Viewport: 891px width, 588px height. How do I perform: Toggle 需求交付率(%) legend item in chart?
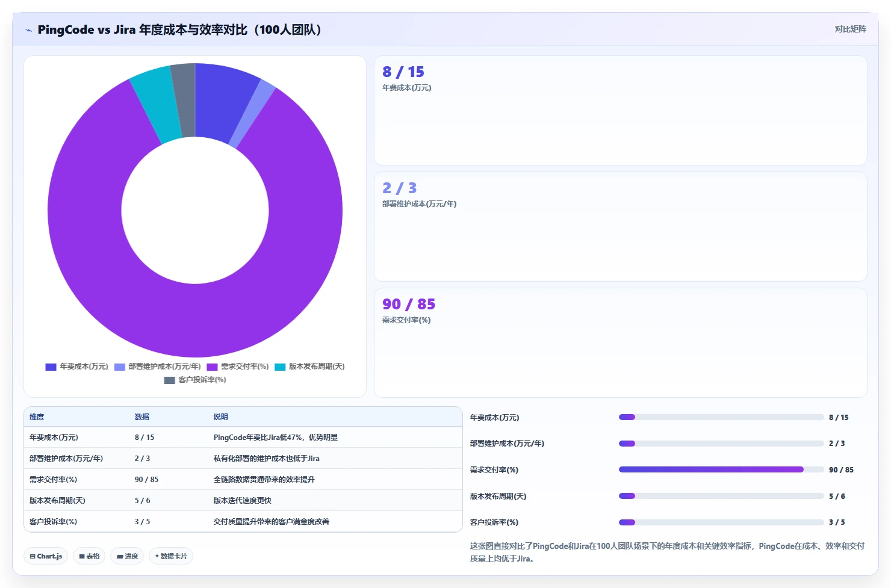(238, 367)
